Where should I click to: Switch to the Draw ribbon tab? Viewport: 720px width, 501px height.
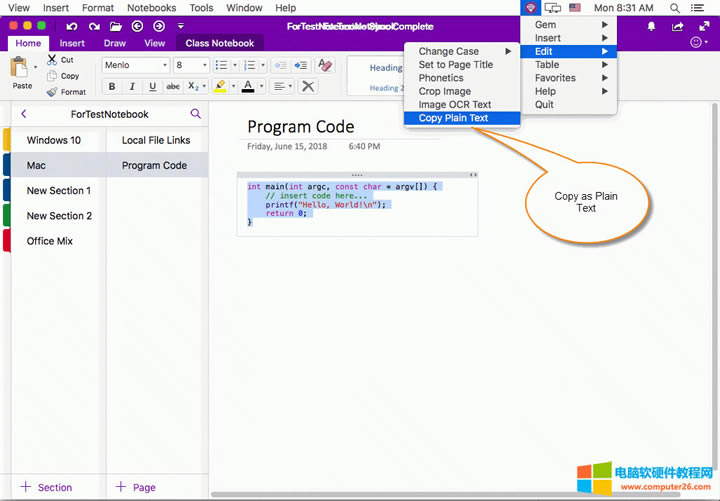[115, 43]
